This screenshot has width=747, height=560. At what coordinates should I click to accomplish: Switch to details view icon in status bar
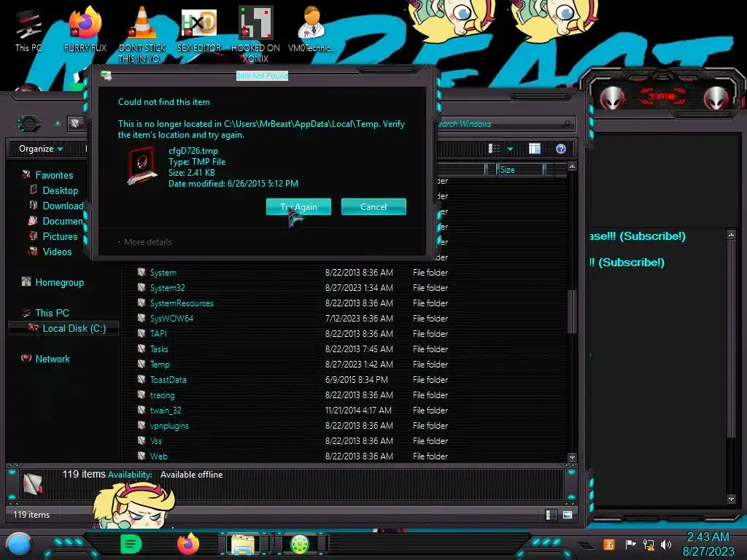pos(551,515)
